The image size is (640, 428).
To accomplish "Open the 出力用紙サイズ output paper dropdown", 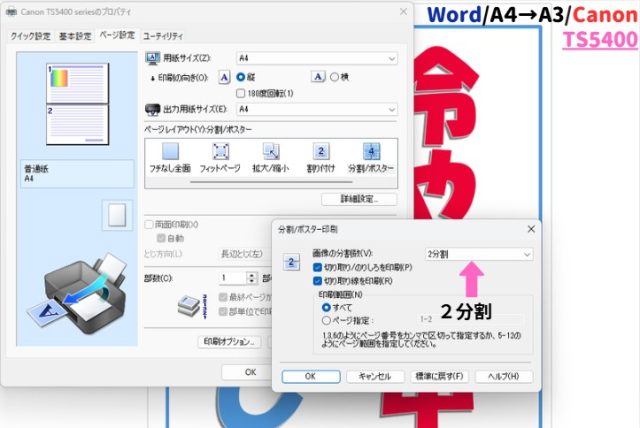I will [x=317, y=109].
